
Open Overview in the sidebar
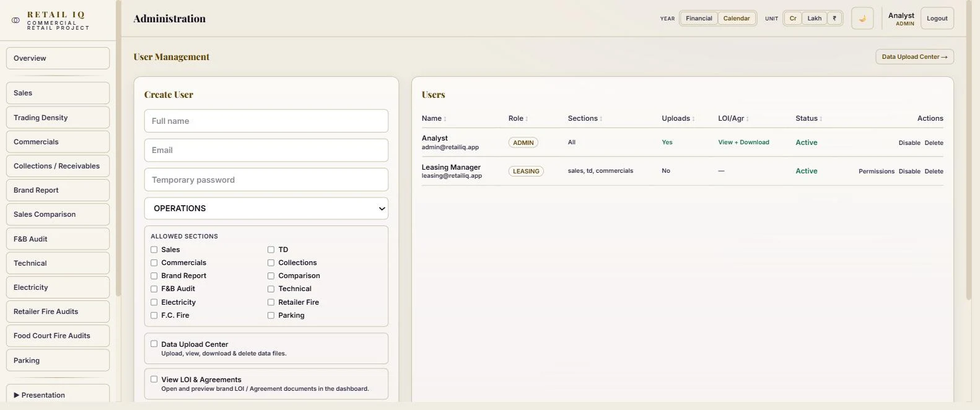tap(58, 58)
